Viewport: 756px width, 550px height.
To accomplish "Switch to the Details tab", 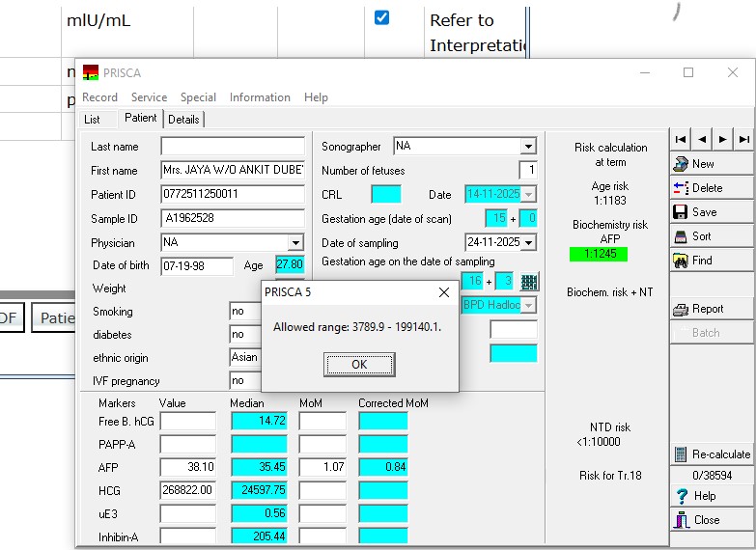I will (183, 120).
